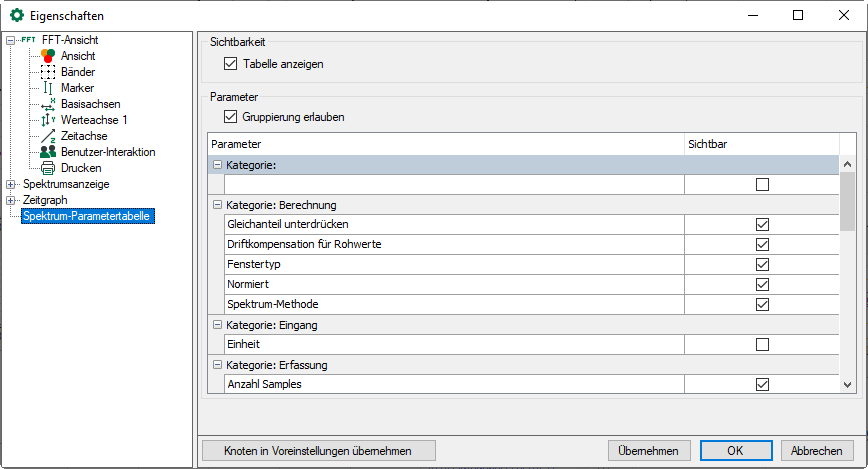This screenshot has width=868, height=469.
Task: Collapse Kategorie: Berechnung group
Action: [217, 205]
